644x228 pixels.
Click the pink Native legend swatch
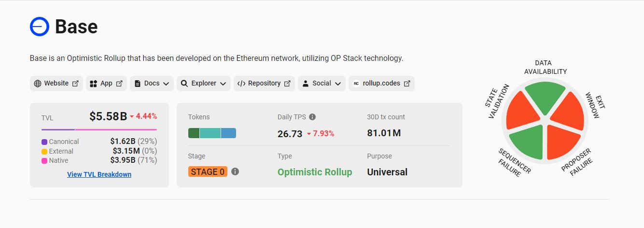(x=44, y=161)
